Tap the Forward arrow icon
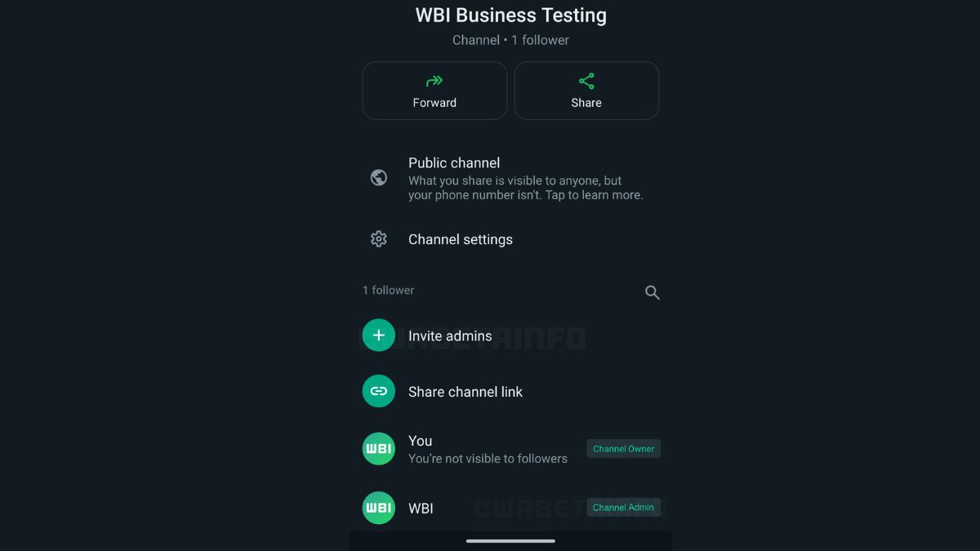Image resolution: width=980 pixels, height=551 pixels. point(434,81)
